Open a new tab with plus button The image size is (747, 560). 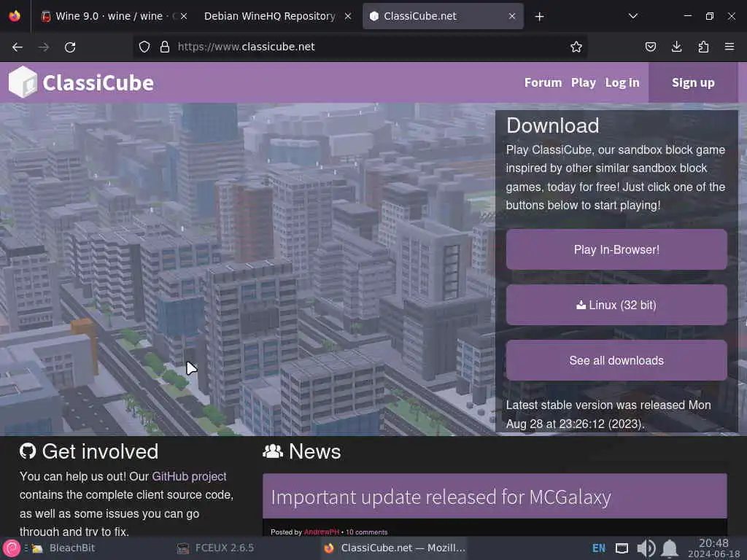[539, 17]
